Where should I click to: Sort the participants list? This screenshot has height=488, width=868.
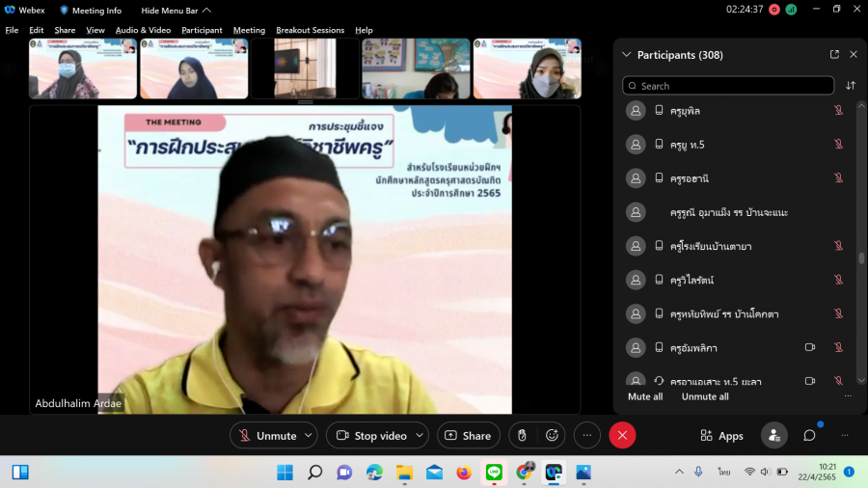(851, 86)
